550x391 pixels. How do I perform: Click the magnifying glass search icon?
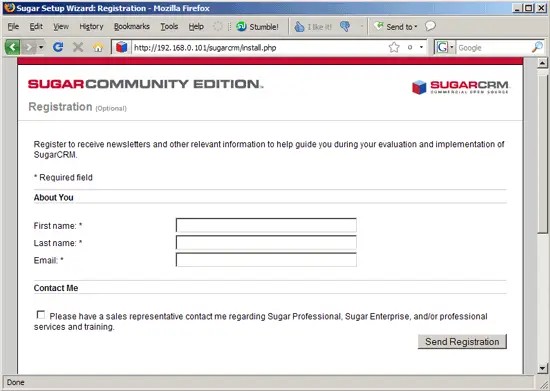537,47
